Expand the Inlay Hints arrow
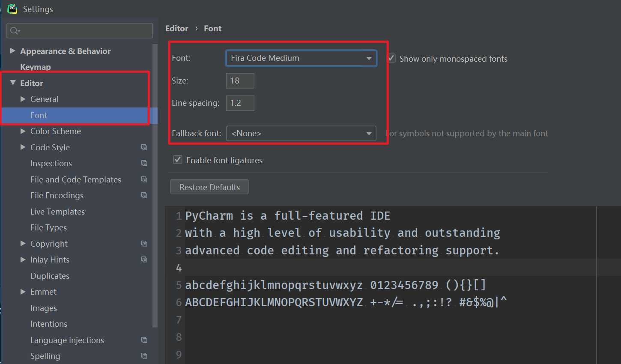Viewport: 621px width, 364px height. pos(23,260)
